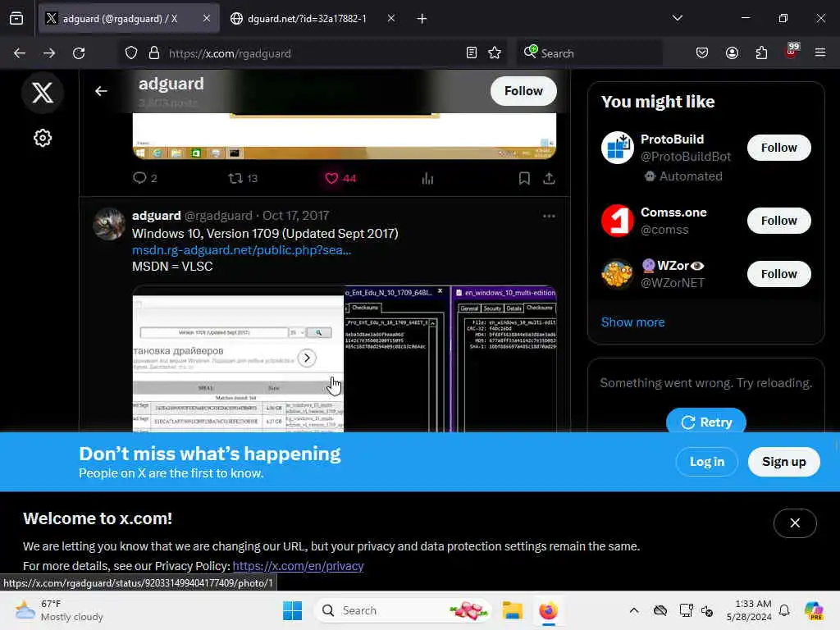Open tracking protection shield icon

[x=131, y=53]
